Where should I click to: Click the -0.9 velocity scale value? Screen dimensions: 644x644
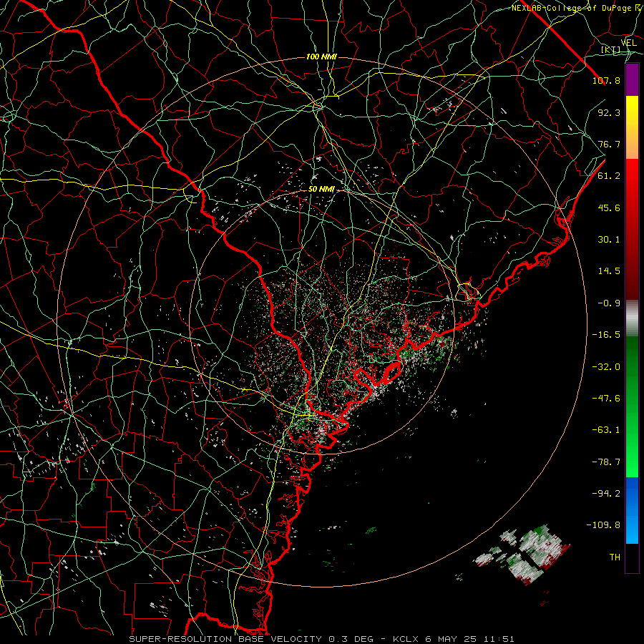(x=609, y=303)
